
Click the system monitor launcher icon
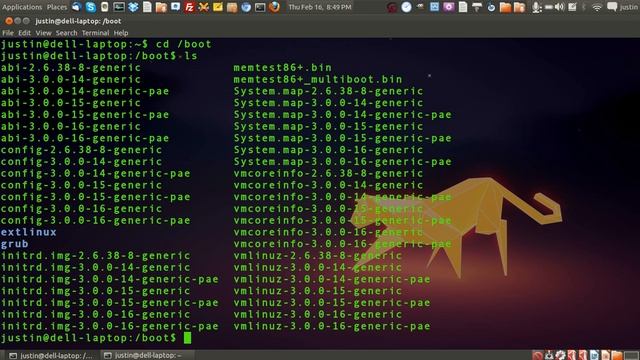coord(119,7)
